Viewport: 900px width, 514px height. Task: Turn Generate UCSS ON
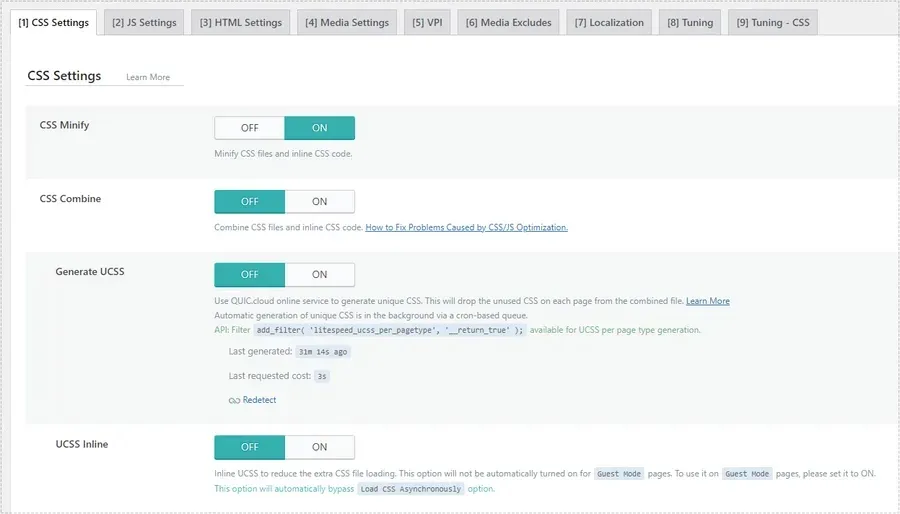tap(320, 275)
